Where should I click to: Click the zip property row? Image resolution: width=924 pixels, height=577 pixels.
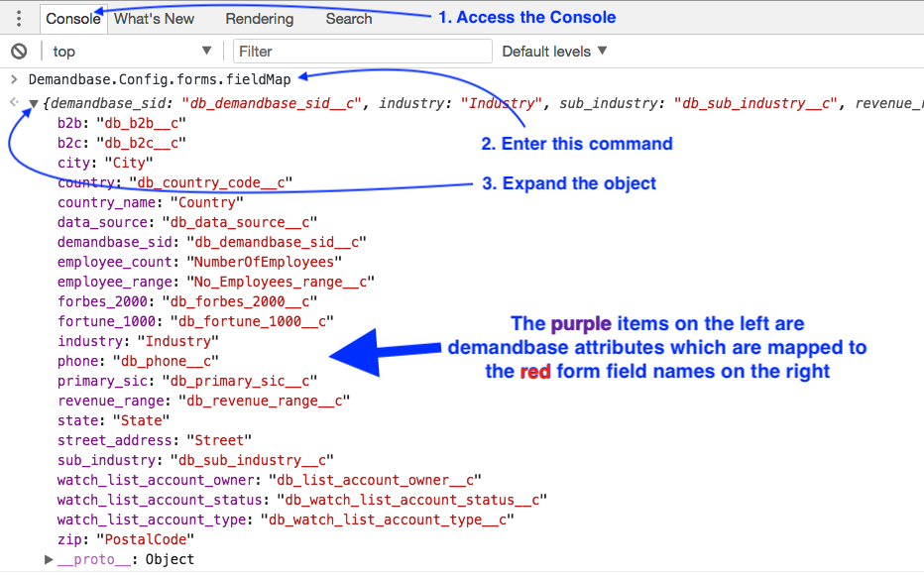(x=126, y=539)
